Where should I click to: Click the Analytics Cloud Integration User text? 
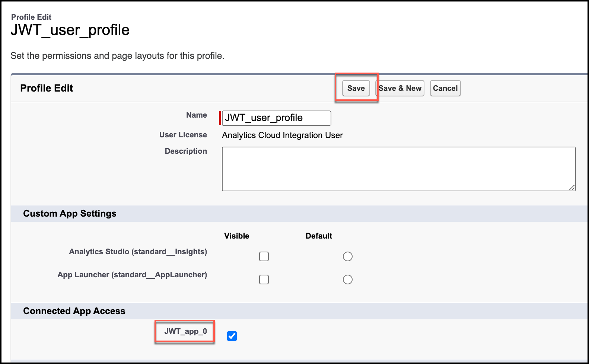[x=282, y=135]
